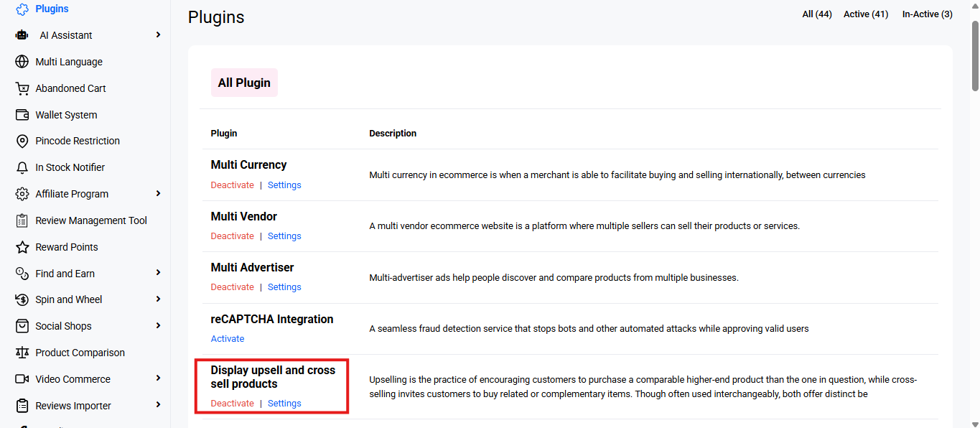This screenshot has height=428, width=980.
Task: Click the Multi Language globe icon
Action: [22, 62]
